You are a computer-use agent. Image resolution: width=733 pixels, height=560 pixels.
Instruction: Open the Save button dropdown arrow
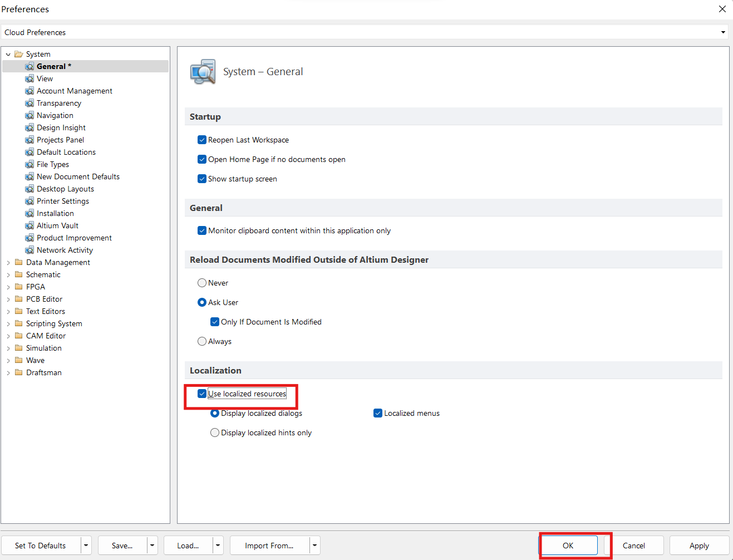pos(152,546)
